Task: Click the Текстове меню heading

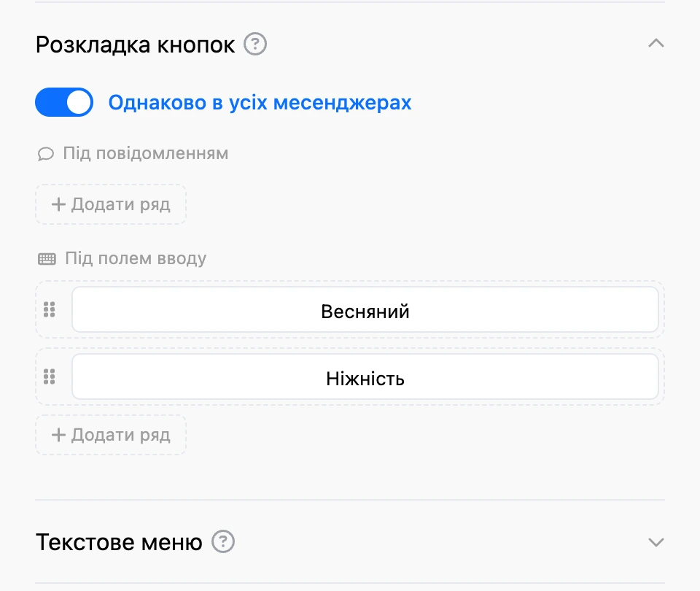Action: coord(119,542)
